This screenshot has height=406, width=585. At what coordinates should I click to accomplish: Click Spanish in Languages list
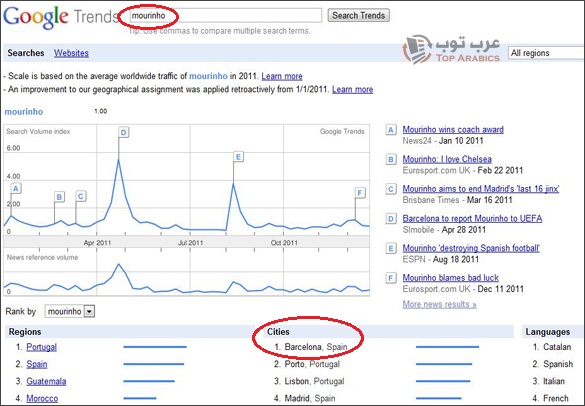[x=558, y=364]
